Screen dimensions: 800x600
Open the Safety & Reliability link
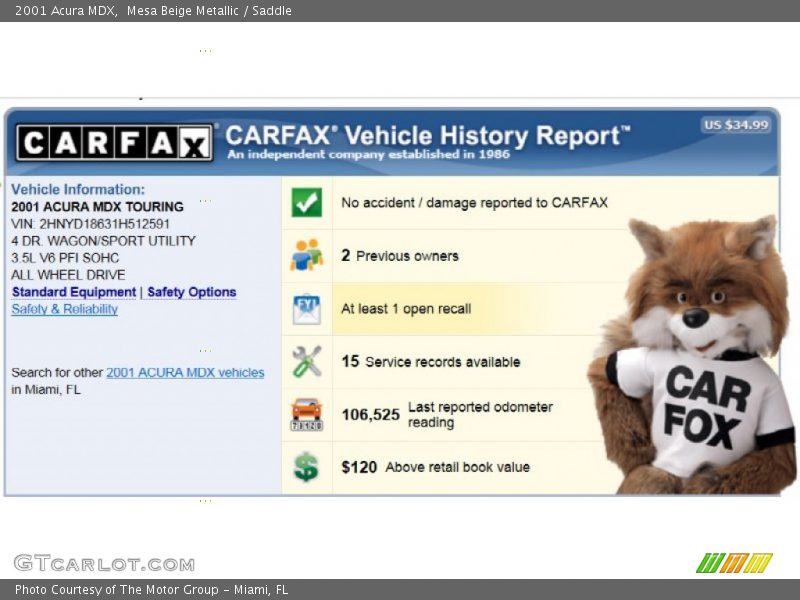(65, 309)
